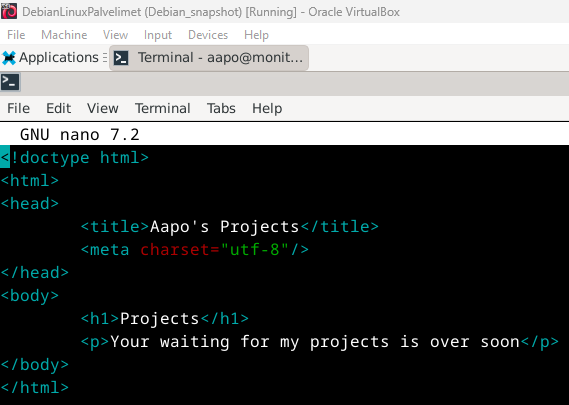Click the terminal window icon above the File menu
The image size is (569, 405).
[10, 82]
